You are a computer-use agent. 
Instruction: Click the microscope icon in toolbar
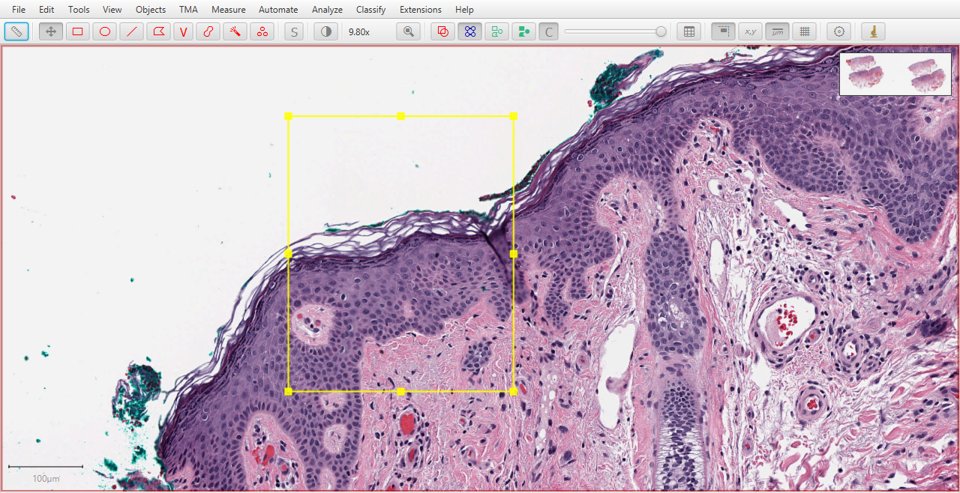[874, 31]
